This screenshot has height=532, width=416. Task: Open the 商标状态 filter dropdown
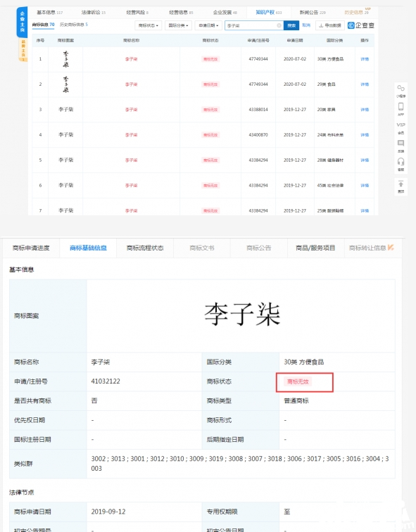149,25
